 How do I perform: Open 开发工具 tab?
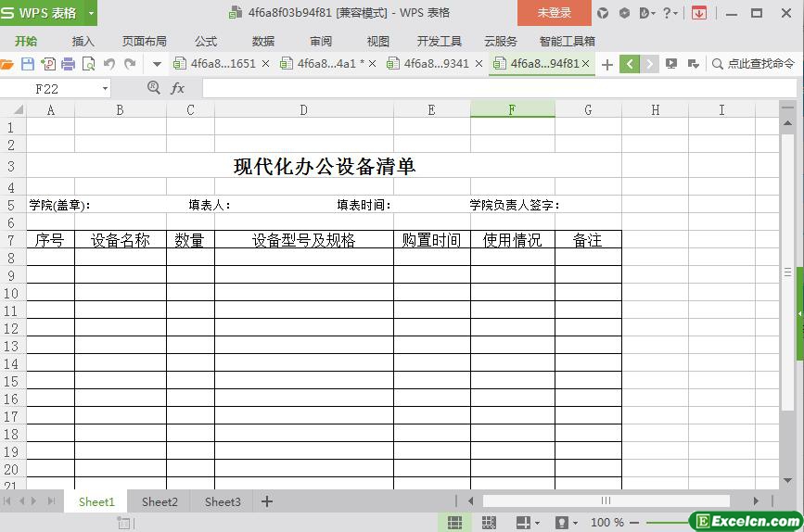(439, 41)
